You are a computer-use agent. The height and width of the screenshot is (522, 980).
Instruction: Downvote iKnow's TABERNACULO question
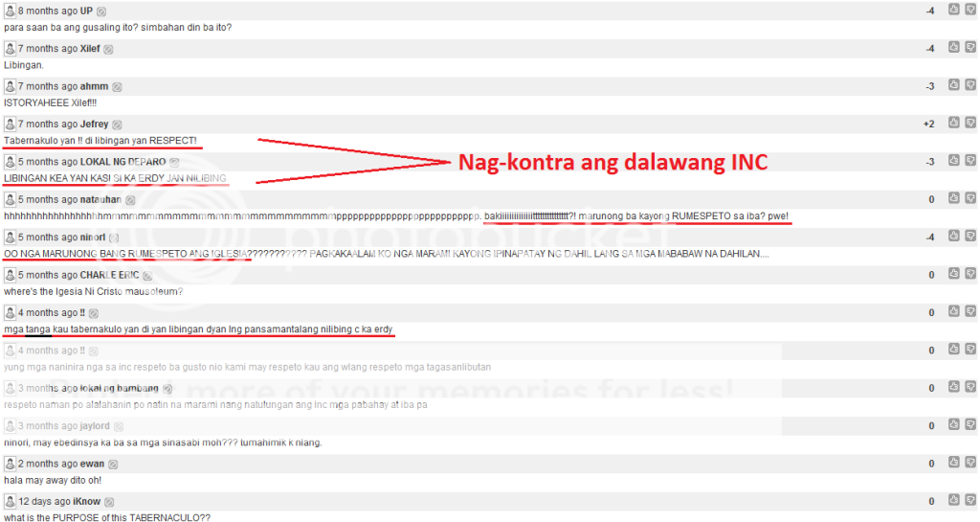point(970,500)
